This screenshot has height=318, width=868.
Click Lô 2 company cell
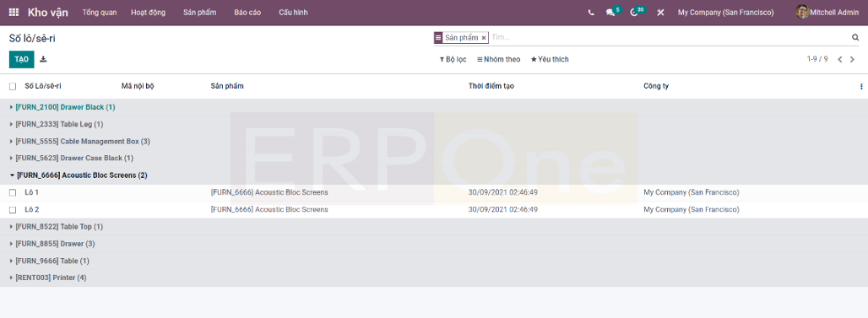click(x=692, y=209)
